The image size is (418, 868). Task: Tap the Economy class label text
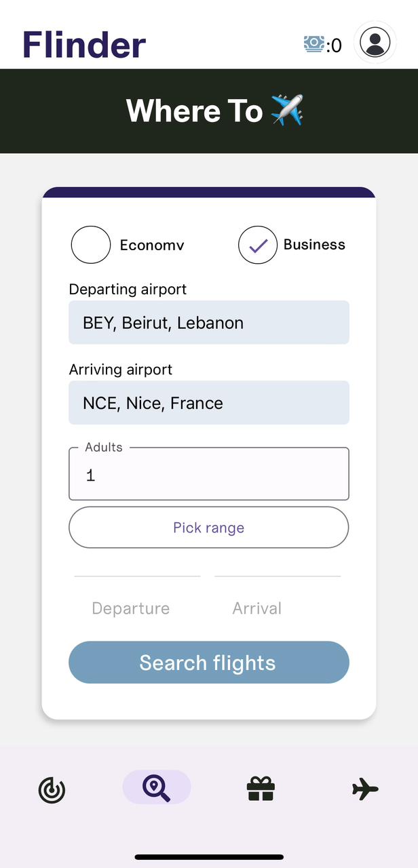[152, 245]
